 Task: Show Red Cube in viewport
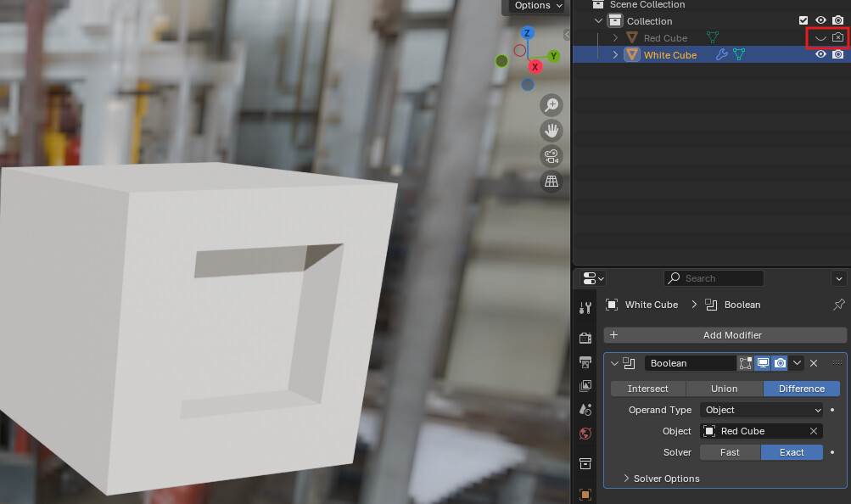click(820, 38)
